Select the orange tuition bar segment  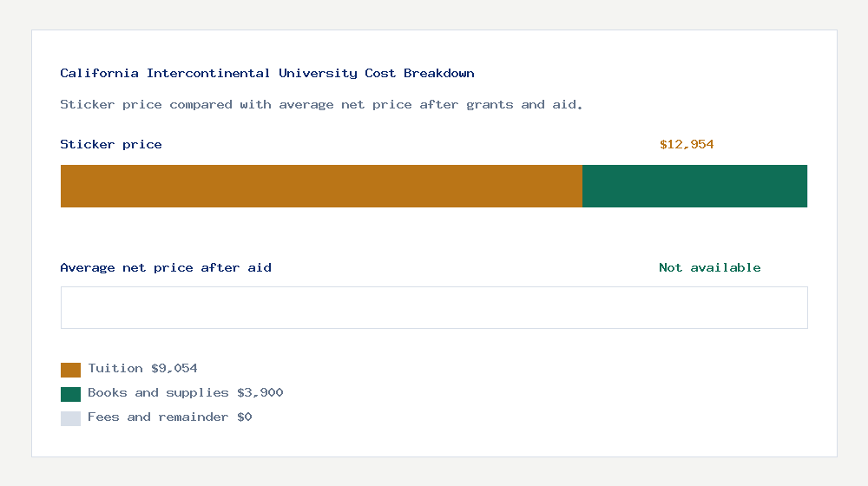tap(322, 186)
